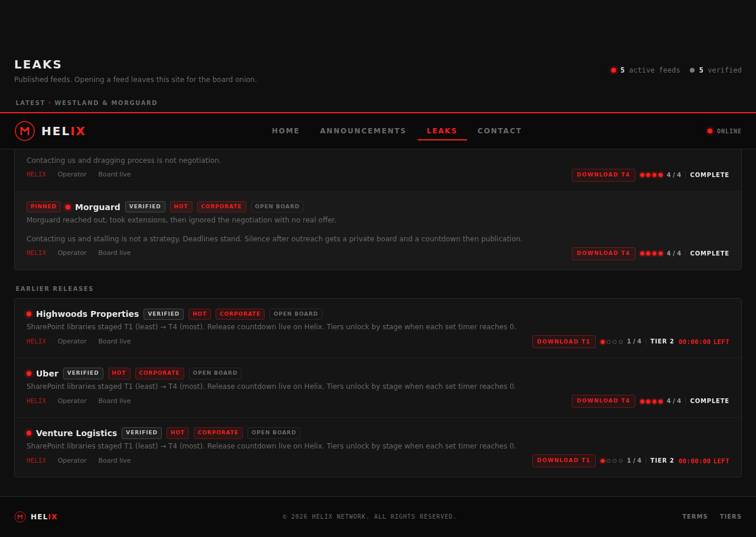Click the "COMPLETE" status in Uber row
756x537 pixels.
709,401
